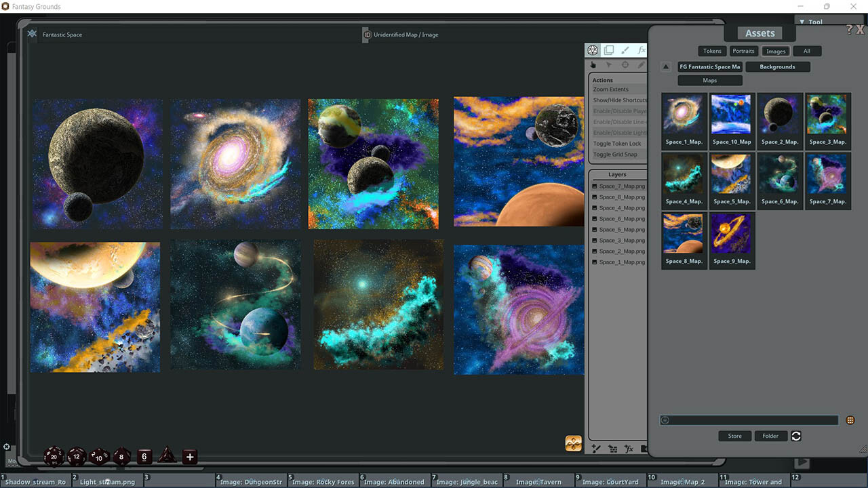
Task: Open the layers stacked-squares panel icon
Action: click(x=608, y=49)
